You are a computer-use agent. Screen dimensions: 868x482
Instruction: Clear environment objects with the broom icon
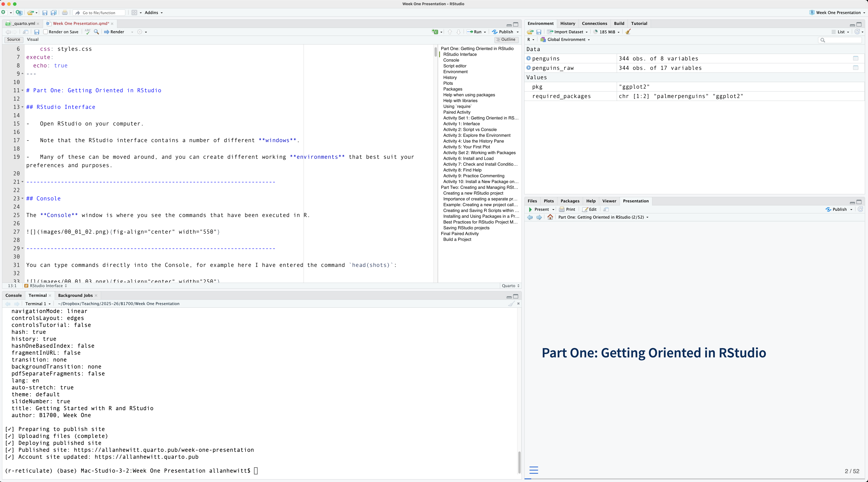click(628, 32)
